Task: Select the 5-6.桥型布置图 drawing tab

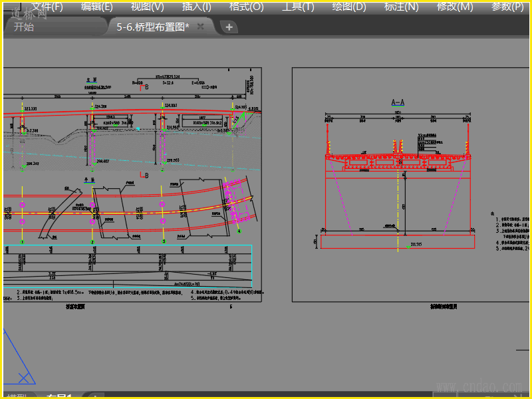Action: [153, 27]
